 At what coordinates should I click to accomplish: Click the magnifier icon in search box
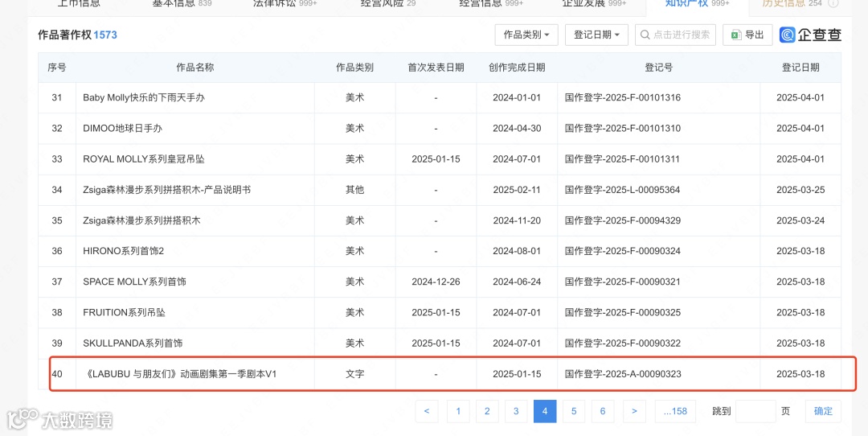point(645,35)
